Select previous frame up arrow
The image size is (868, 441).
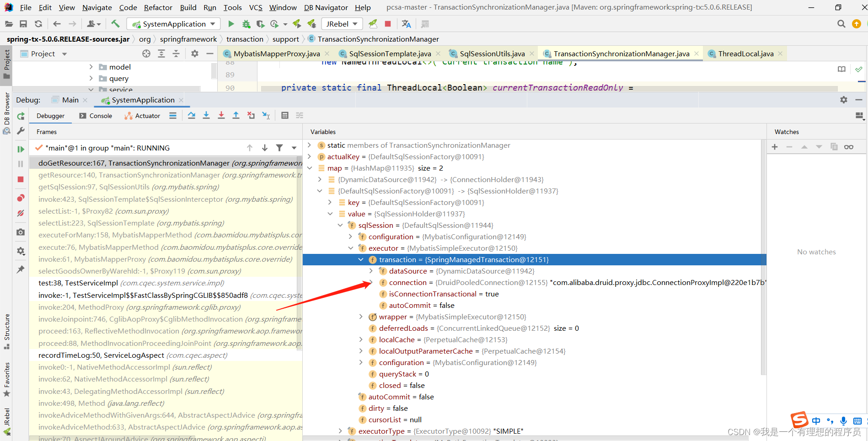tap(250, 148)
